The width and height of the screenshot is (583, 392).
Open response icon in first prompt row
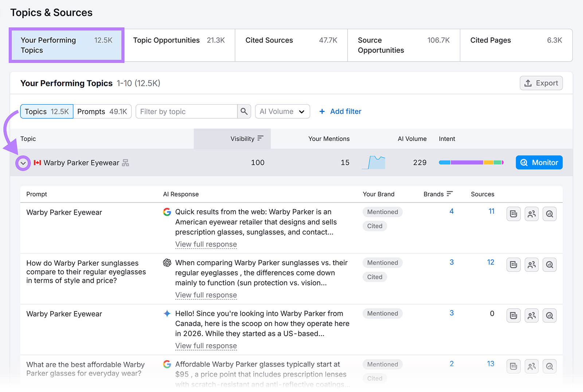coord(513,214)
